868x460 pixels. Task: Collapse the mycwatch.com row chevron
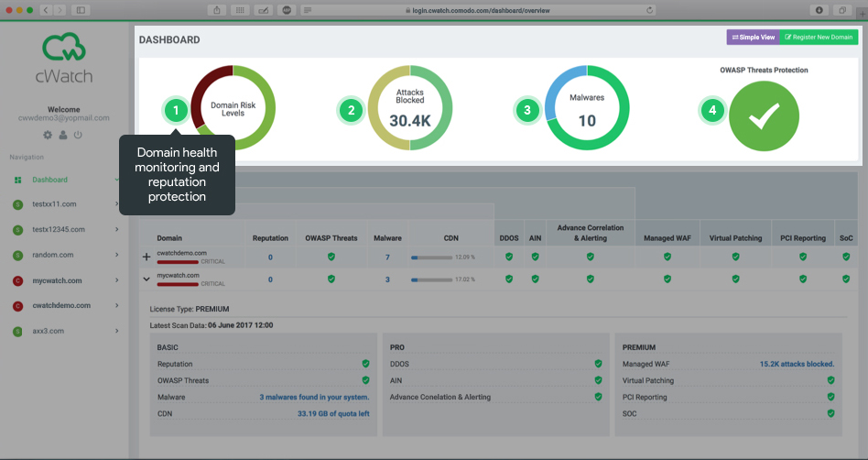click(x=146, y=279)
